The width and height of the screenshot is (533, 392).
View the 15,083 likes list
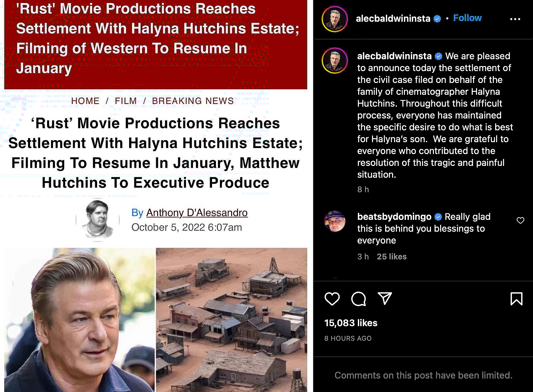coord(351,323)
